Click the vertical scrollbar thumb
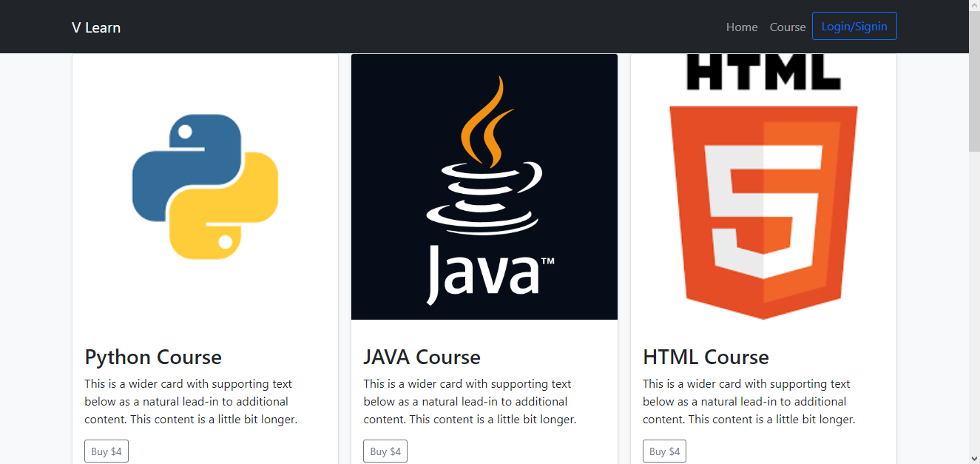 point(974,82)
